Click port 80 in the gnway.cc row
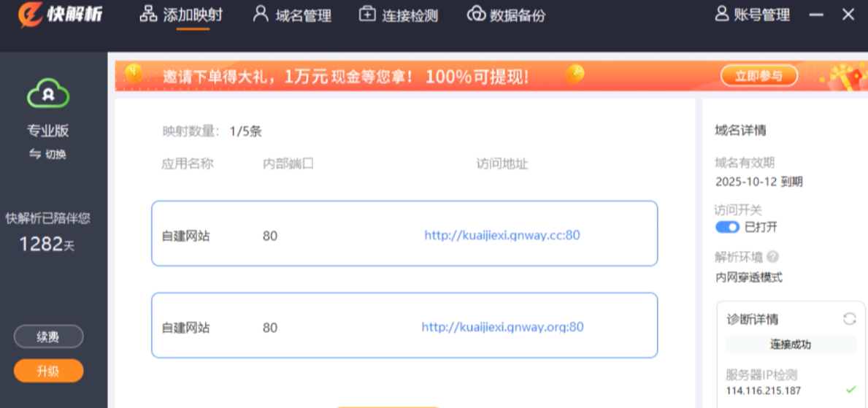 pyautogui.click(x=270, y=236)
